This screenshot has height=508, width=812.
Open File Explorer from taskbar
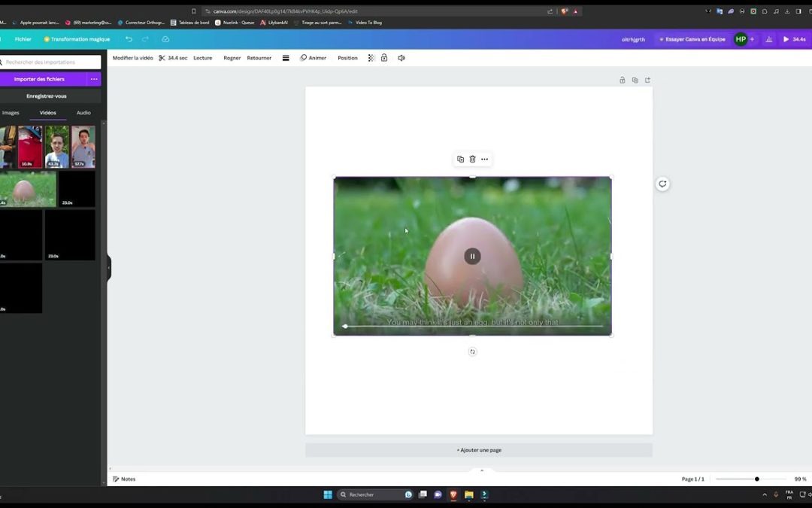click(x=468, y=494)
